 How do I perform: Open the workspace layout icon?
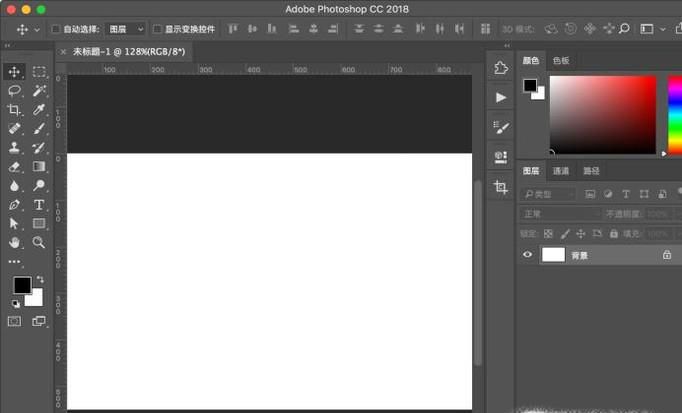[647, 29]
